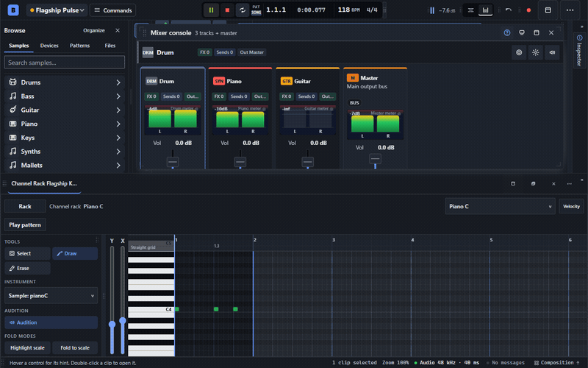Expand the Bass sample category

(64, 96)
